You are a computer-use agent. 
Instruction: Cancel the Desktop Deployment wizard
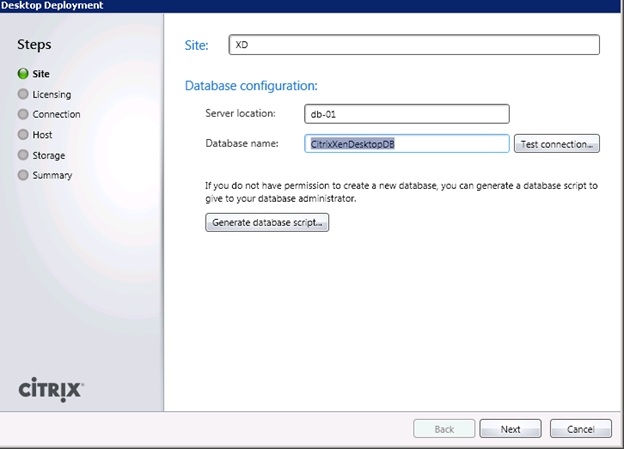[x=581, y=429]
